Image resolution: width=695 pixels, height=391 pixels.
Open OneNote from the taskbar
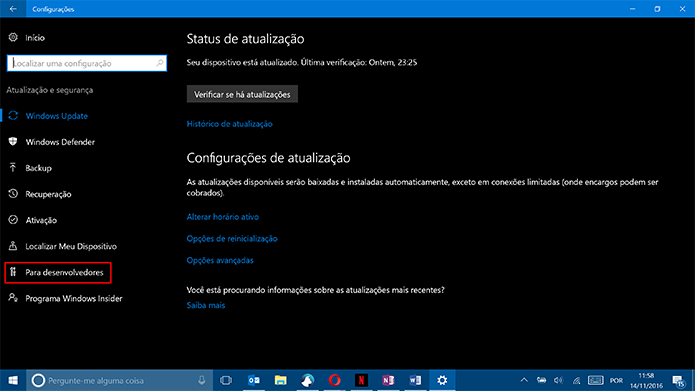pyautogui.click(x=388, y=380)
